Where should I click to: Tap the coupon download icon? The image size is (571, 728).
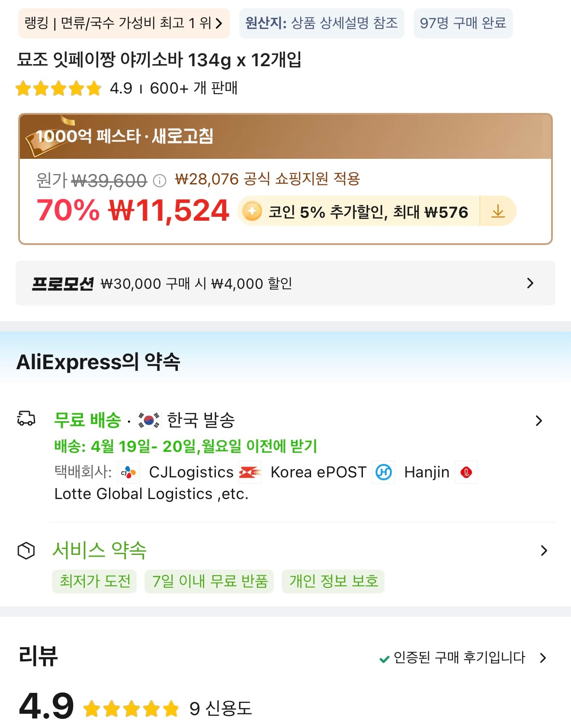(x=498, y=211)
